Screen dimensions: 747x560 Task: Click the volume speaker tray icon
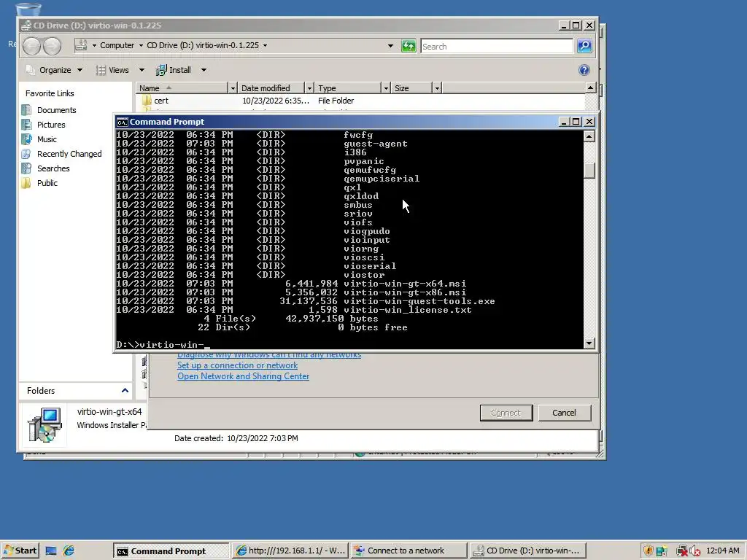(694, 551)
